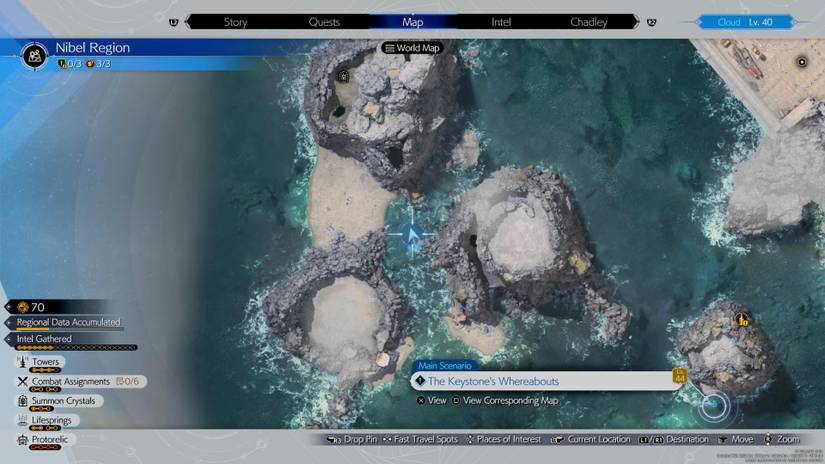
Task: Click the Protorelic icon
Action: click(x=22, y=440)
